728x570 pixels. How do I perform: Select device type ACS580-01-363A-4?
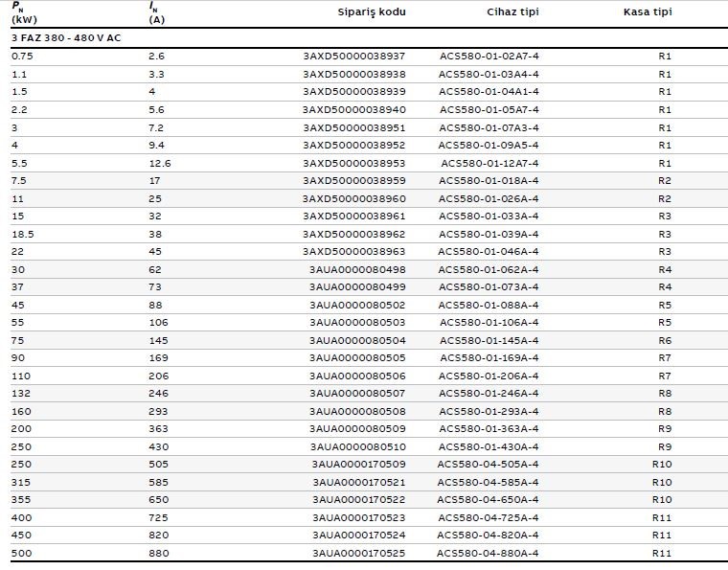(489, 429)
